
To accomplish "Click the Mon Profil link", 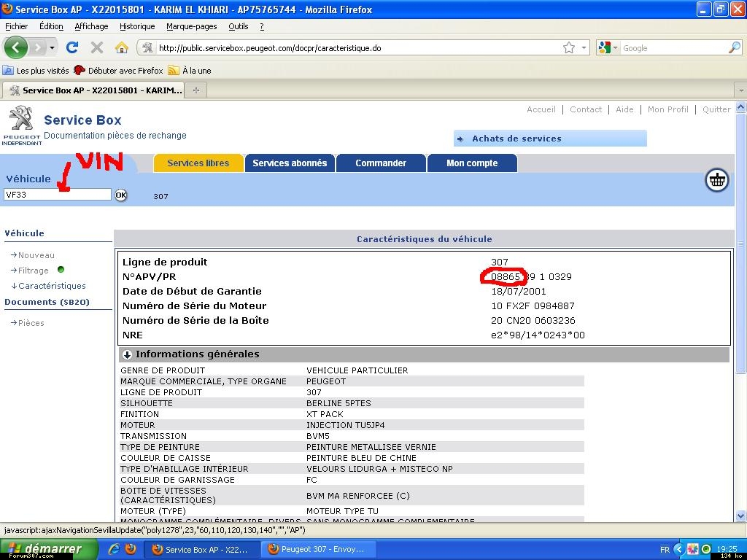I will coord(668,109).
